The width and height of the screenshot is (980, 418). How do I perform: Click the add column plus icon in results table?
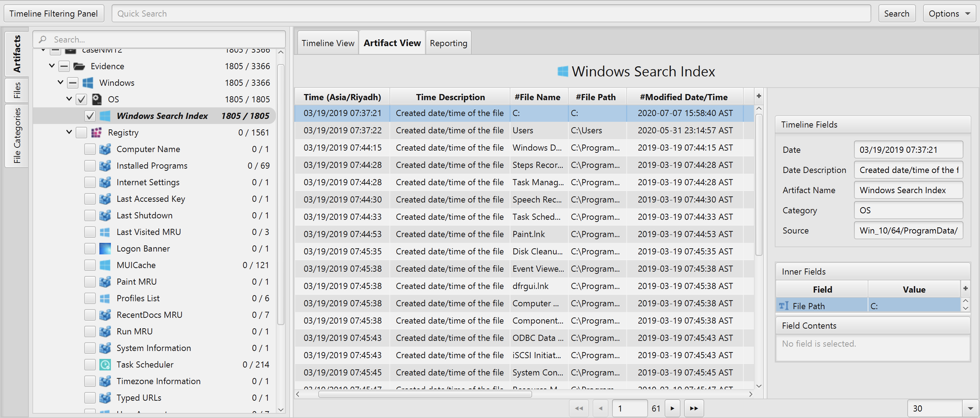(x=759, y=96)
